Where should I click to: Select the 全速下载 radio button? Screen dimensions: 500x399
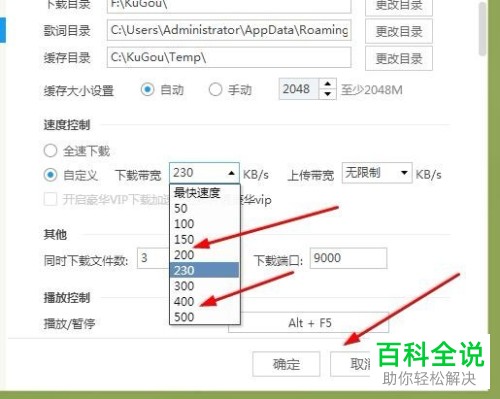click(50, 151)
